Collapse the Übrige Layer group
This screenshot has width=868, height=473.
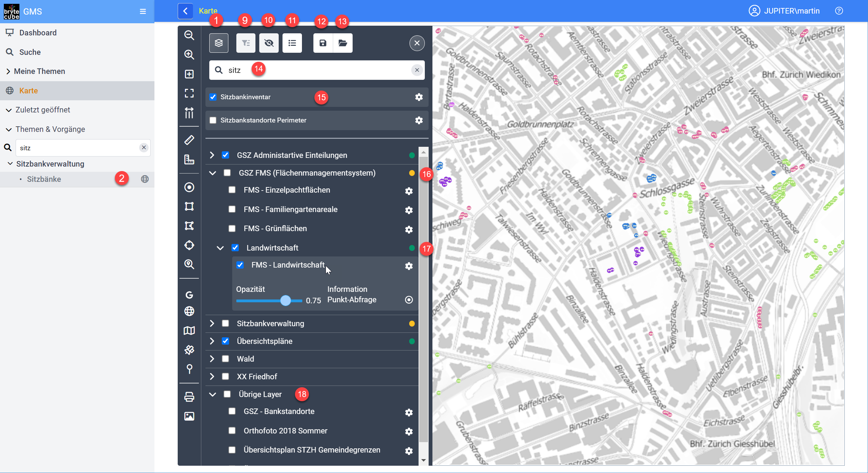(x=212, y=394)
